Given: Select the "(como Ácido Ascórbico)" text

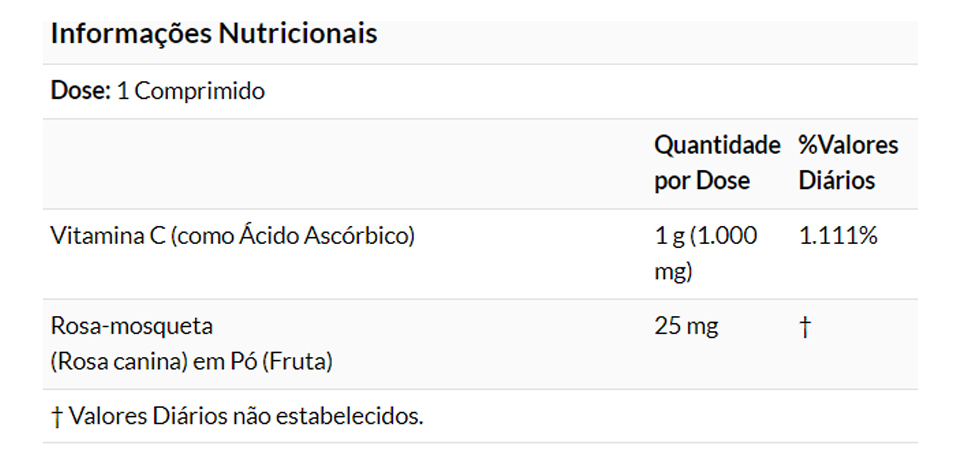Looking at the screenshot, I should pos(288,237).
